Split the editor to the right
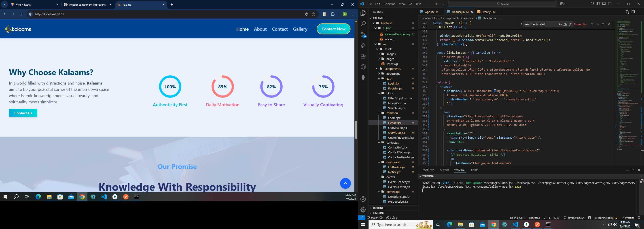Viewport: 644px width, 229px height. (633, 12)
